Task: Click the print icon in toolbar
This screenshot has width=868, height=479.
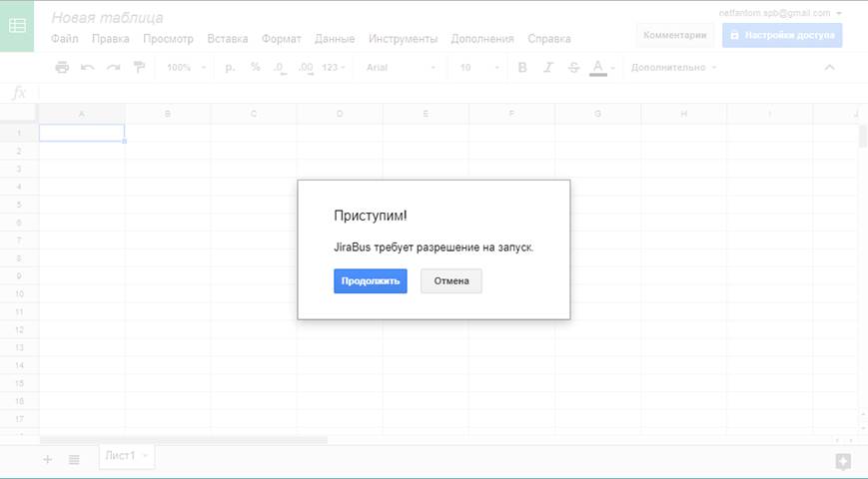Action: [62, 68]
